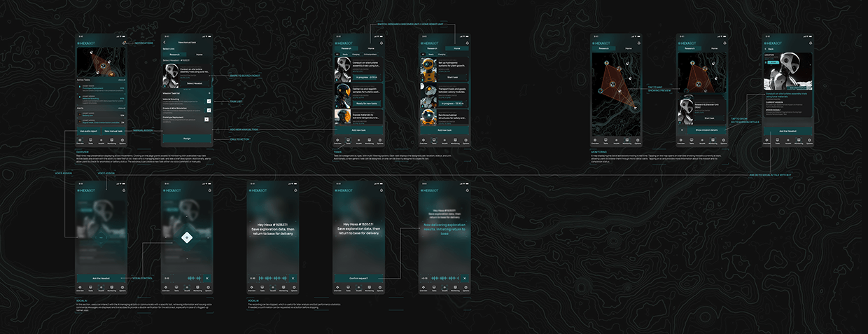Tap bell icon on mission details screen
Image resolution: width=868 pixels, height=334 pixels.
(811, 43)
